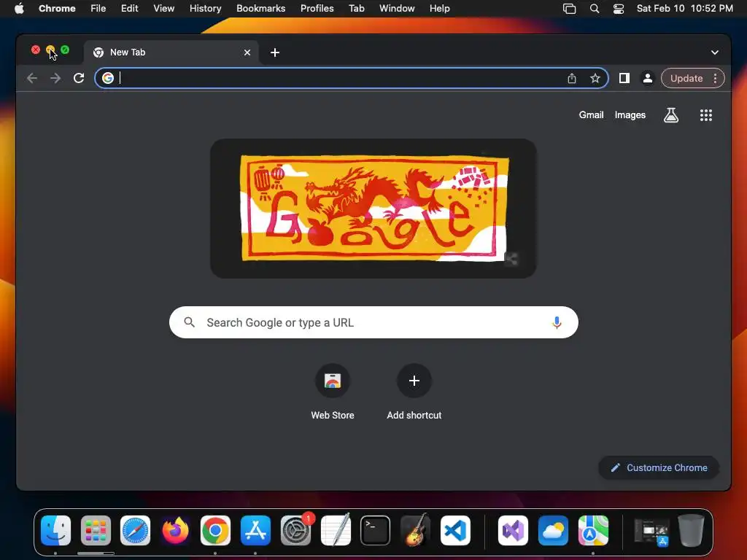The height and width of the screenshot is (560, 747).
Task: Open Gmail link
Action: tap(591, 114)
